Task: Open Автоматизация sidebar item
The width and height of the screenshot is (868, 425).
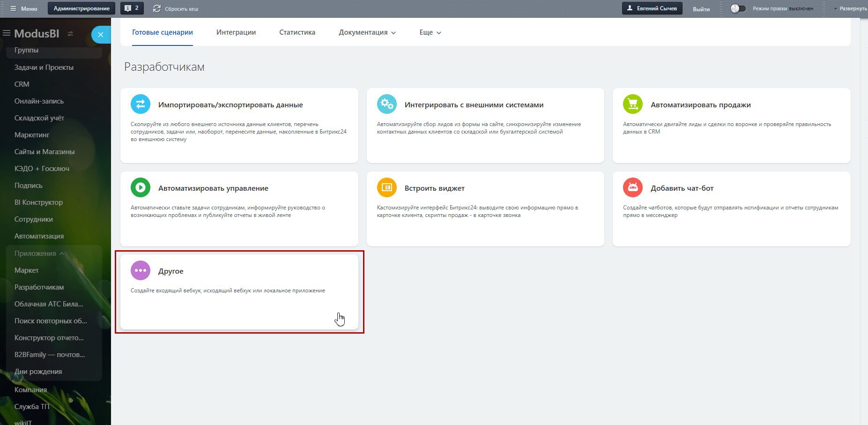Action: coord(39,236)
